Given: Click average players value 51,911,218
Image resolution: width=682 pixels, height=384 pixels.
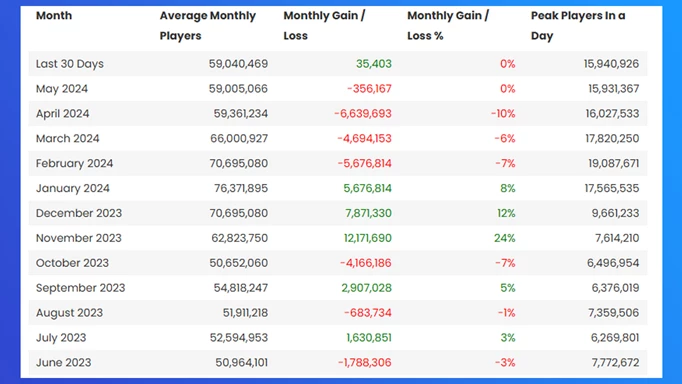Looking at the screenshot, I should pyautogui.click(x=245, y=313).
